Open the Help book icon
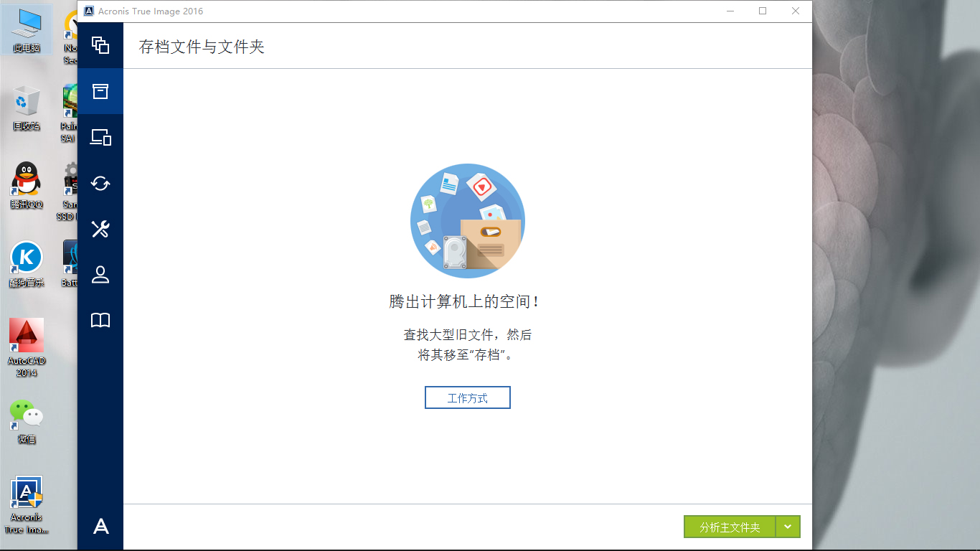The width and height of the screenshot is (980, 551). pyautogui.click(x=100, y=321)
